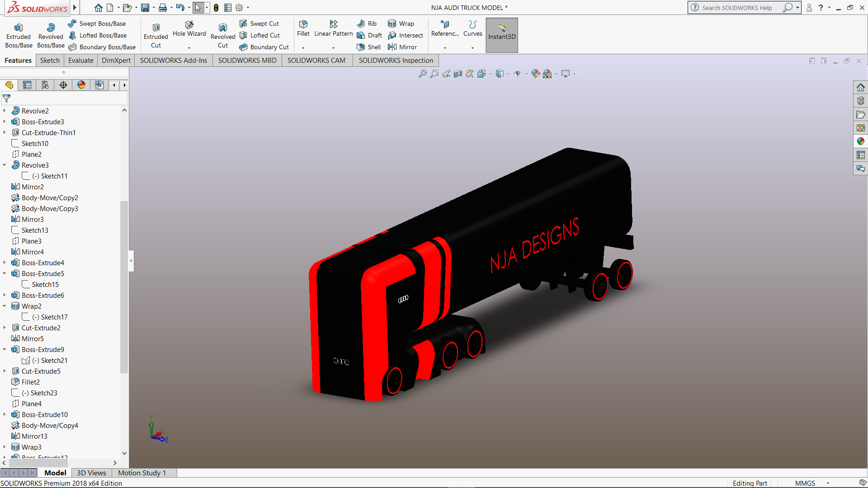This screenshot has height=488, width=868.
Task: Open the ConfigurationManager panel tab
Action: click(x=45, y=85)
